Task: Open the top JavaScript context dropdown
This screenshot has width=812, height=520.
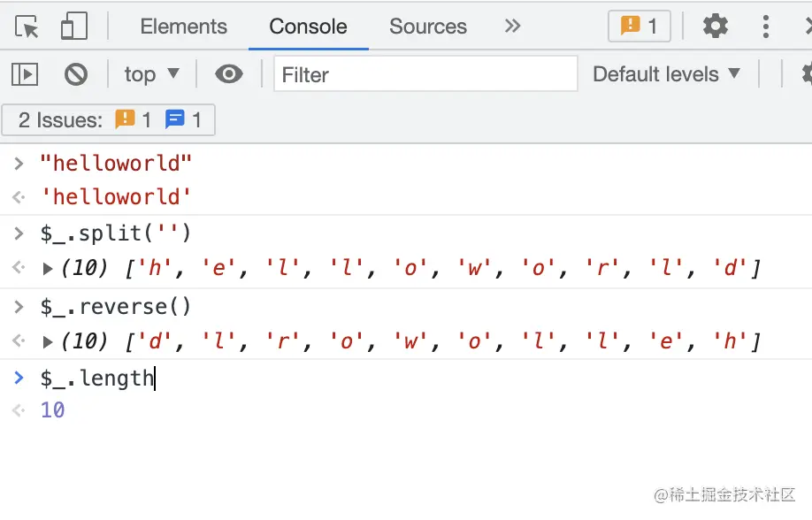Action: coord(151,74)
